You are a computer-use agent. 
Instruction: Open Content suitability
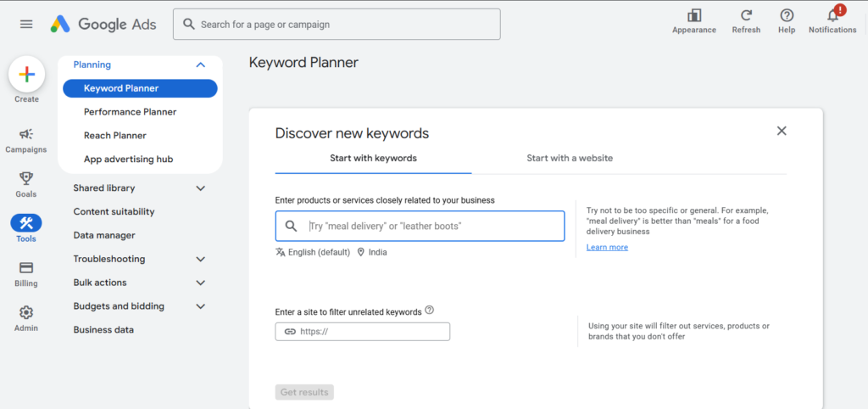coord(114,211)
